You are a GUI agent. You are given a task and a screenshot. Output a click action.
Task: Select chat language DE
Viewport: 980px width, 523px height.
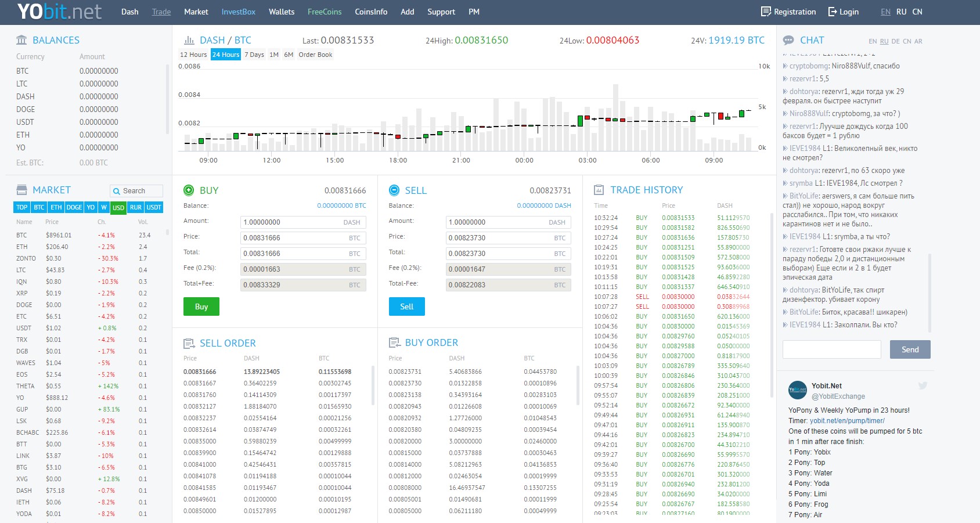pyautogui.click(x=896, y=41)
